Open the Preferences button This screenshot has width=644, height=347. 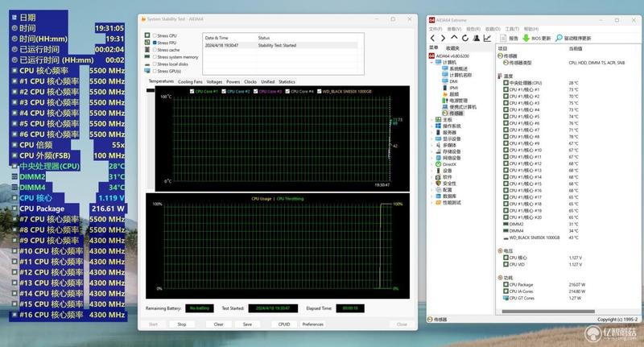(x=313, y=324)
